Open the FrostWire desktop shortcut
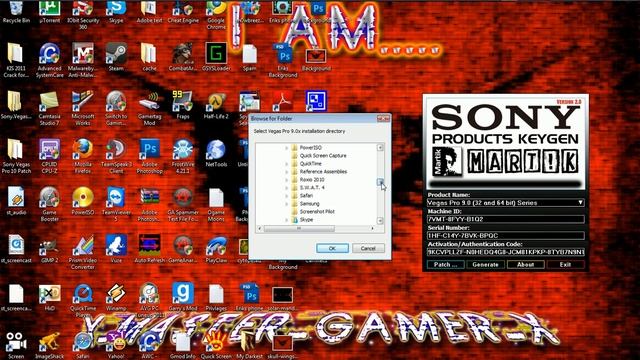Image resolution: width=640 pixels, height=360 pixels. click(x=182, y=156)
